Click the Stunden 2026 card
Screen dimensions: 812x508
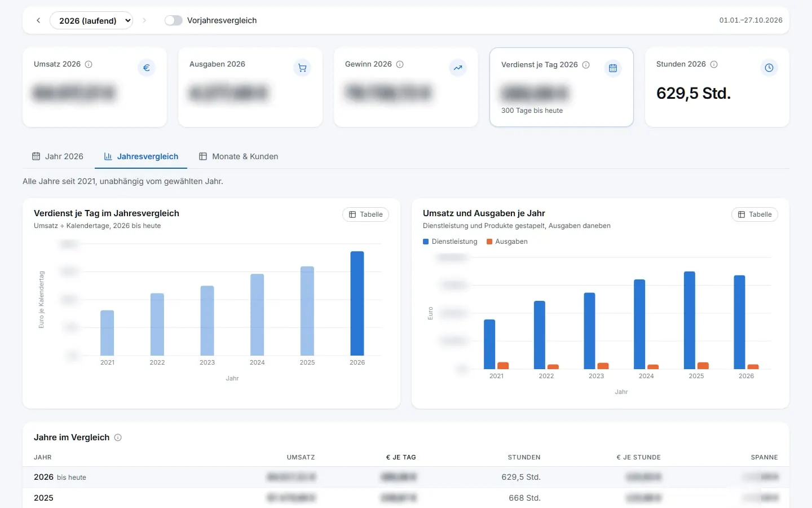click(x=717, y=87)
